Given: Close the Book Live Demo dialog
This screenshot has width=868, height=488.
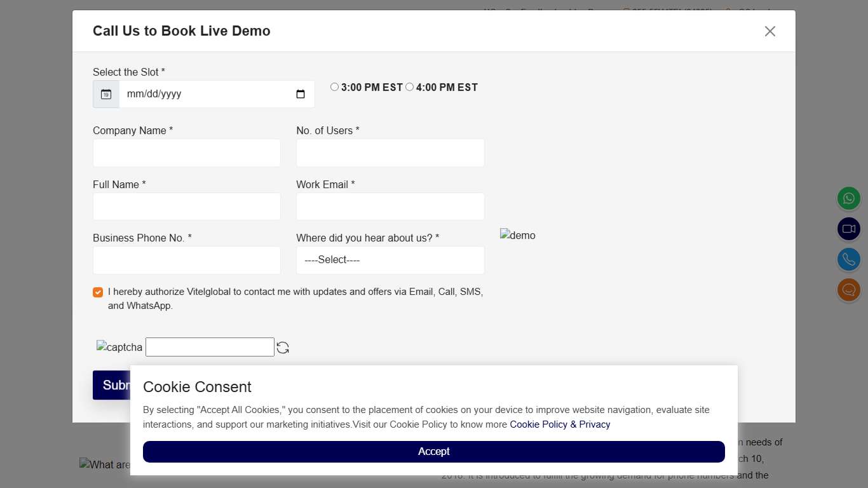Looking at the screenshot, I should point(770,31).
